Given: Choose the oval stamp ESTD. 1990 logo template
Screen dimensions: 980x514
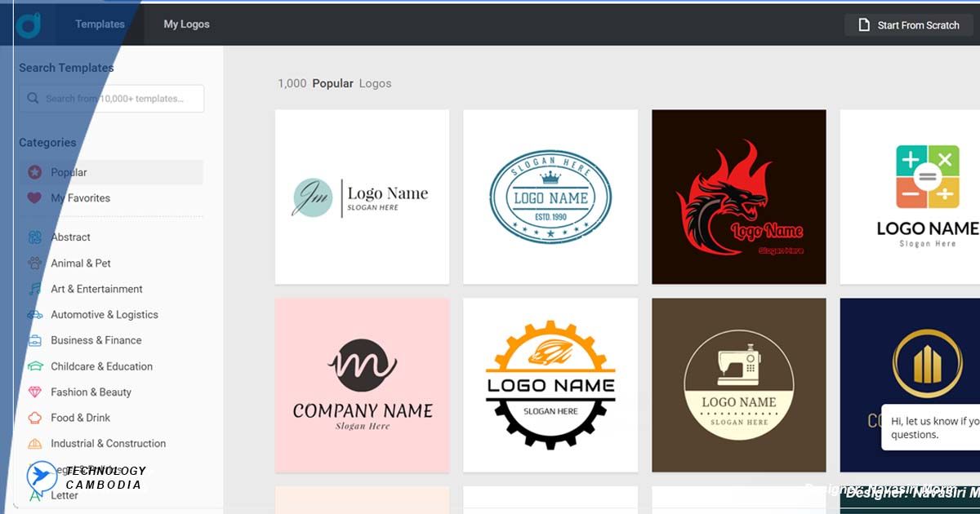Looking at the screenshot, I should point(550,197).
